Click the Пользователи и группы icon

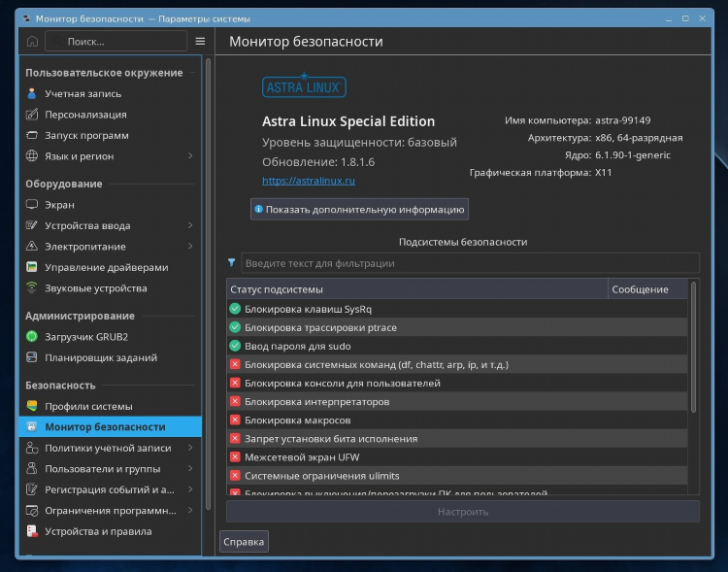pyautogui.click(x=32, y=468)
